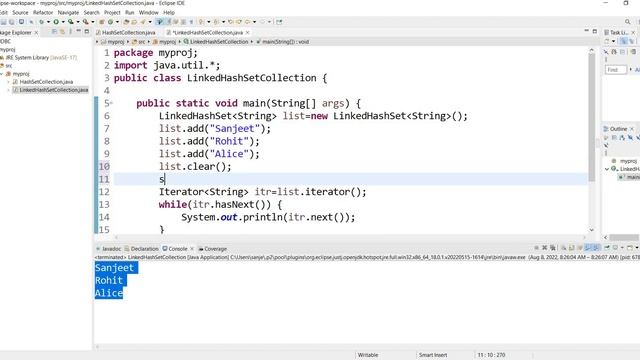The width and height of the screenshot is (640, 360).
Task: Collapse myproj package in Package Explorer
Action: tap(2, 74)
